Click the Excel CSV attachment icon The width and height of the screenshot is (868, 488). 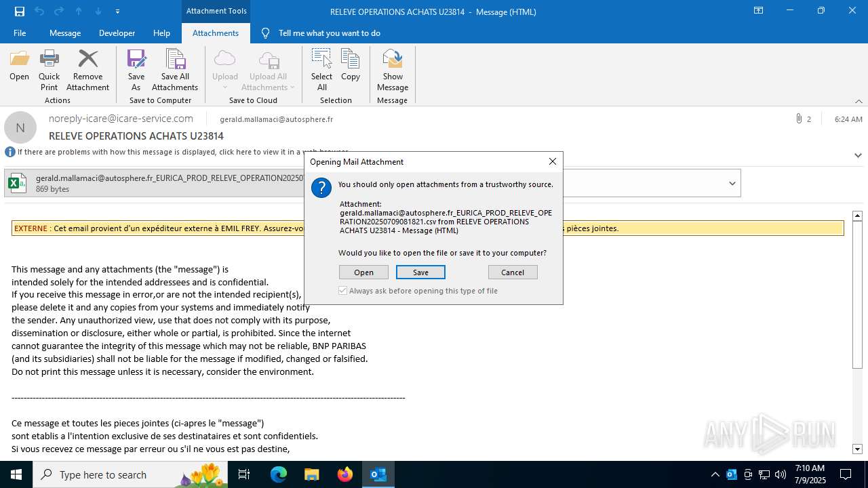tap(18, 183)
